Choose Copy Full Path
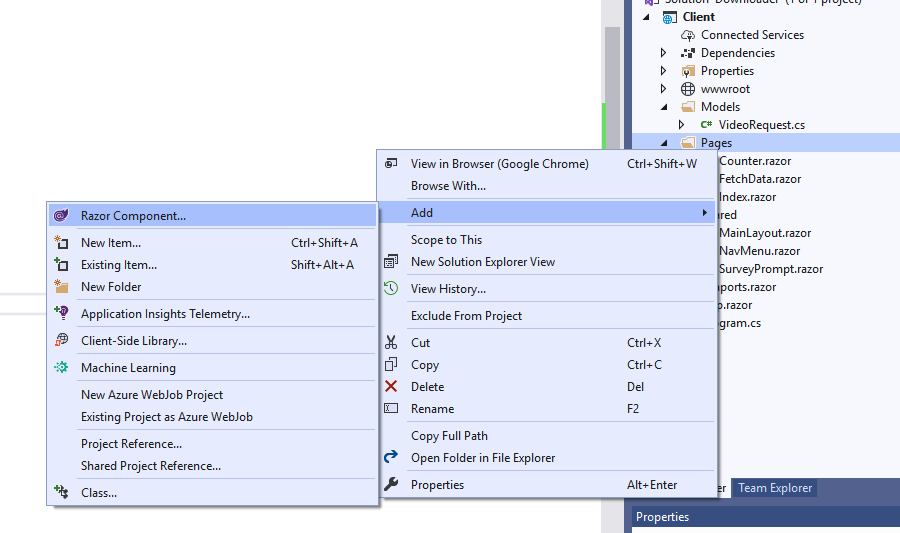The height and width of the screenshot is (533, 900). point(547,435)
